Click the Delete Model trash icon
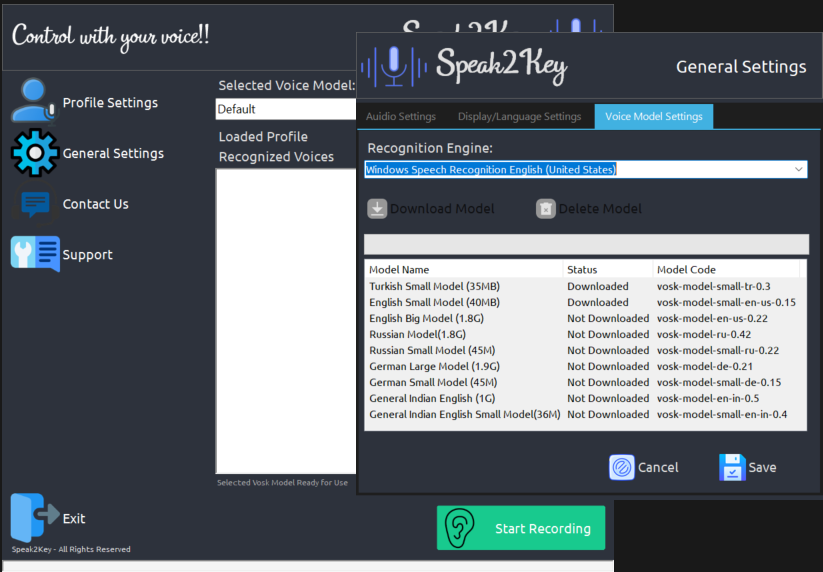Screen dimensions: 823x572 545,209
